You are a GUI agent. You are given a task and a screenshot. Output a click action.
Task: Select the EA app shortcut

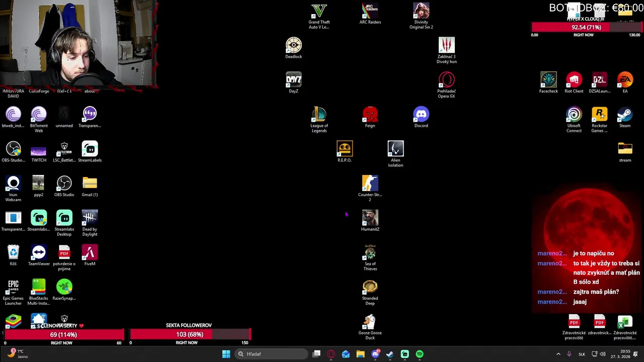(x=625, y=83)
